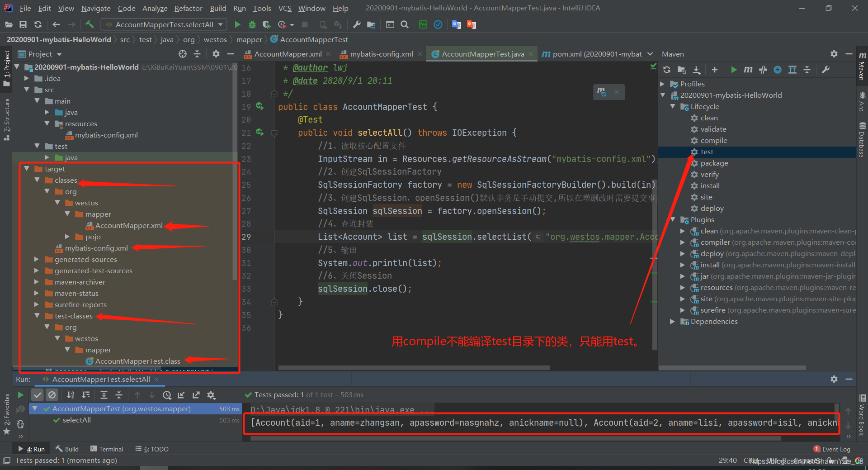Expand the pojo folder under classes

67,237
